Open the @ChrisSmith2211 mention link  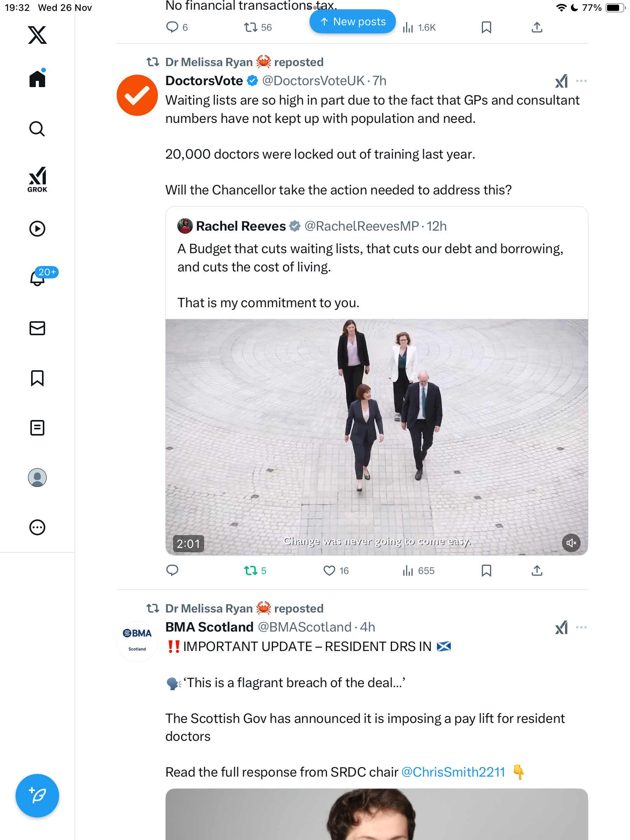pyautogui.click(x=453, y=772)
